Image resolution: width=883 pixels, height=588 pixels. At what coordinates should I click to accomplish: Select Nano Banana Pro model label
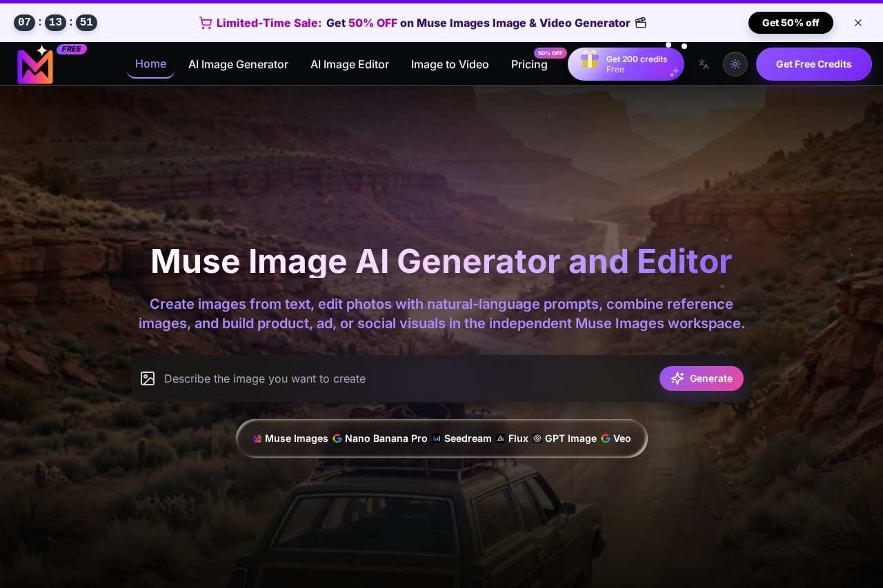click(x=386, y=438)
